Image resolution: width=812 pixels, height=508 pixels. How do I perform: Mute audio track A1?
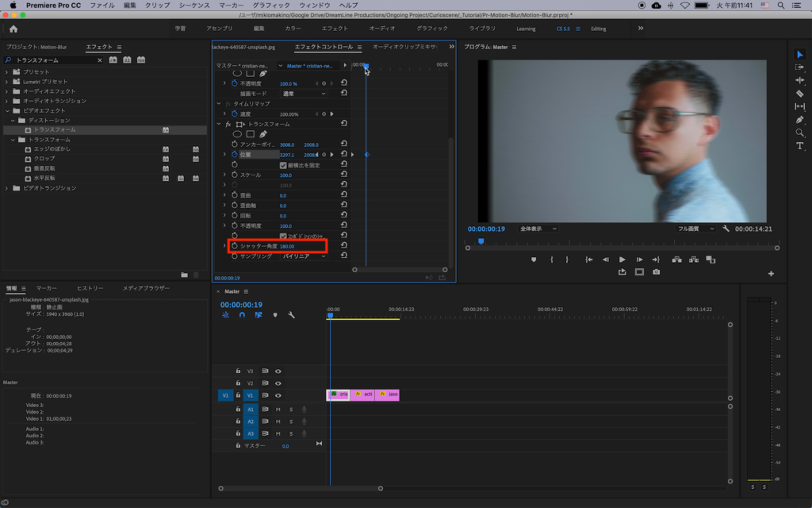point(278,409)
